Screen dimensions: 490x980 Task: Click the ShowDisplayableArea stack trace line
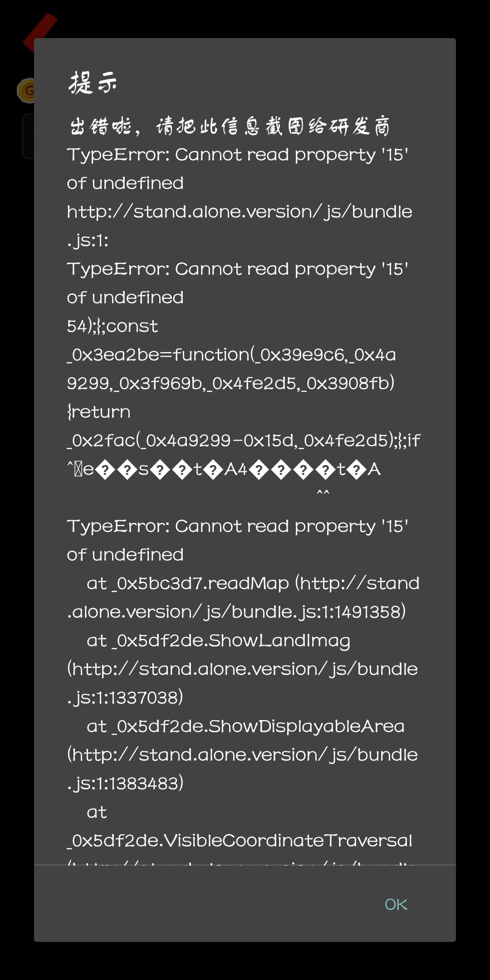(x=245, y=726)
